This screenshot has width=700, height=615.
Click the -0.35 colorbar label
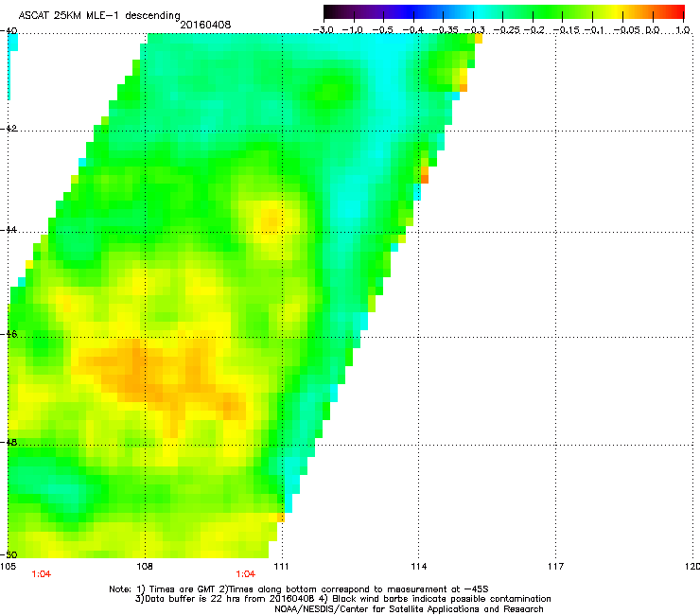point(445,30)
